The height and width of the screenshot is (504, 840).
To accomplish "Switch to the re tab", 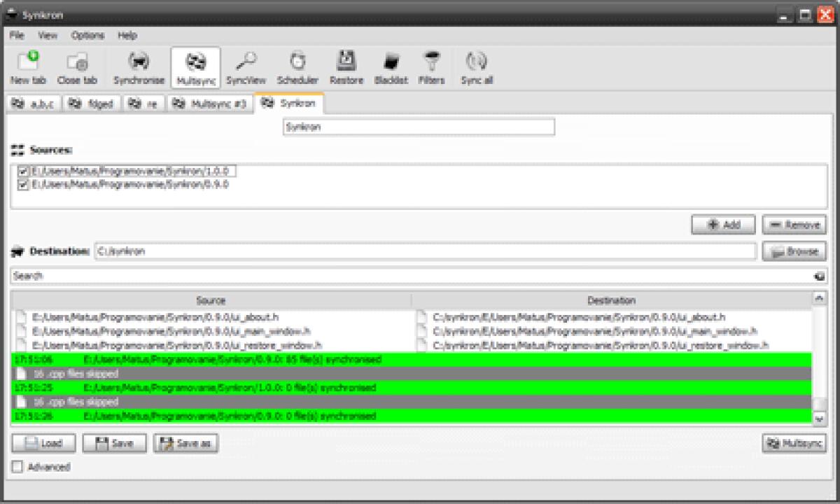I will point(144,104).
